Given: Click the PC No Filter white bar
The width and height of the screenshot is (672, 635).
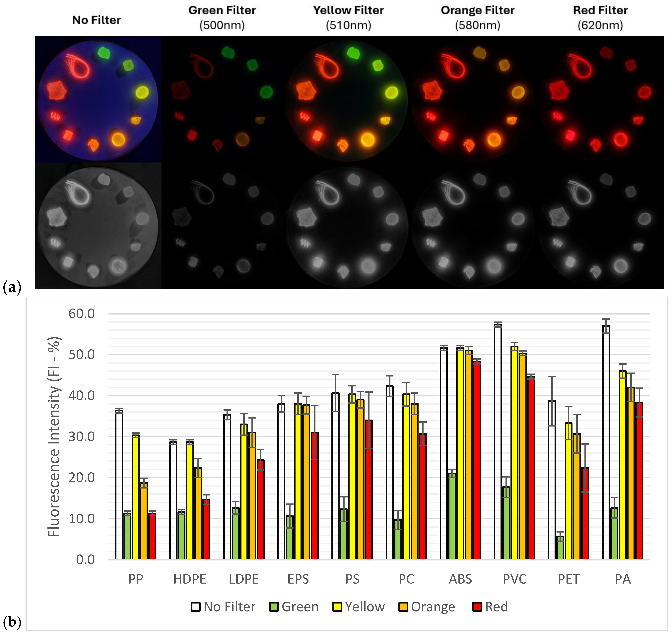Looking at the screenshot, I should point(389,473).
